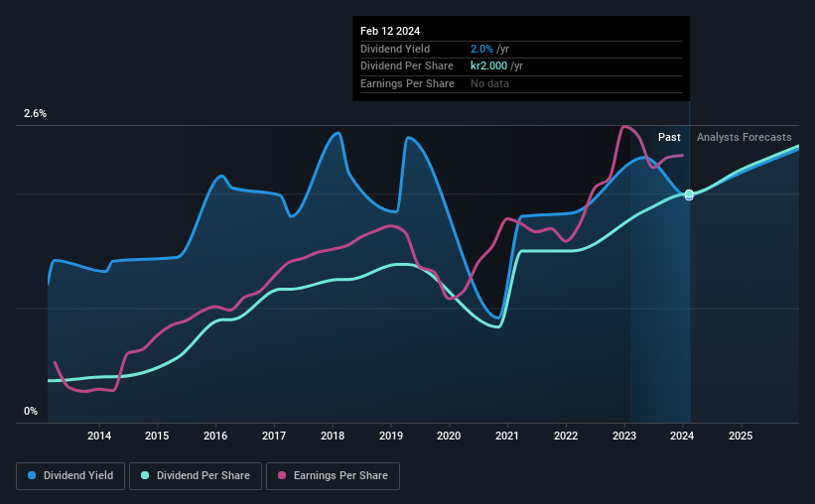Click the 2025 x-axis year label
815x504 pixels.
(741, 436)
